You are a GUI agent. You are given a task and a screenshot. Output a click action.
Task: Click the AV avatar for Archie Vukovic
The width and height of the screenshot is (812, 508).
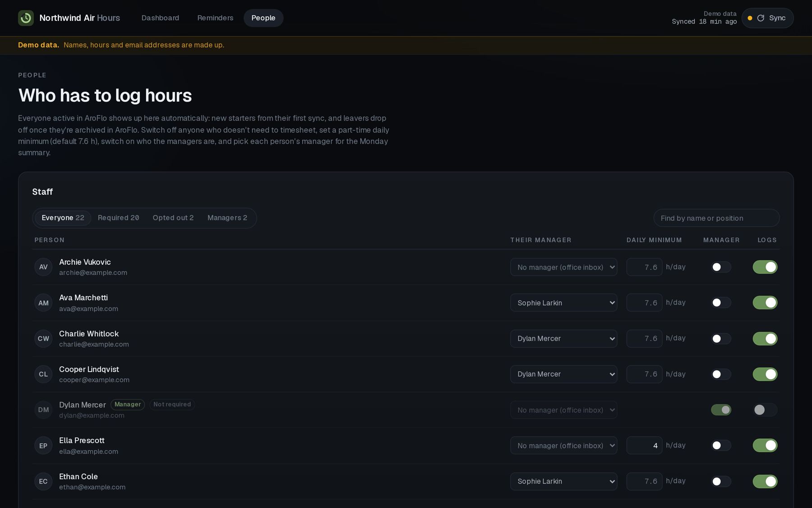43,267
